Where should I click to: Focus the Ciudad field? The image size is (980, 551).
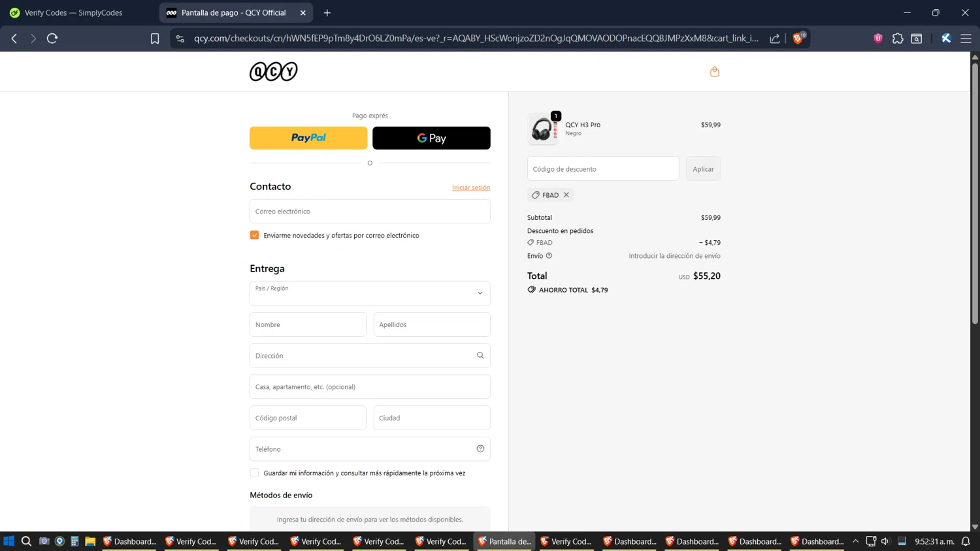point(432,418)
